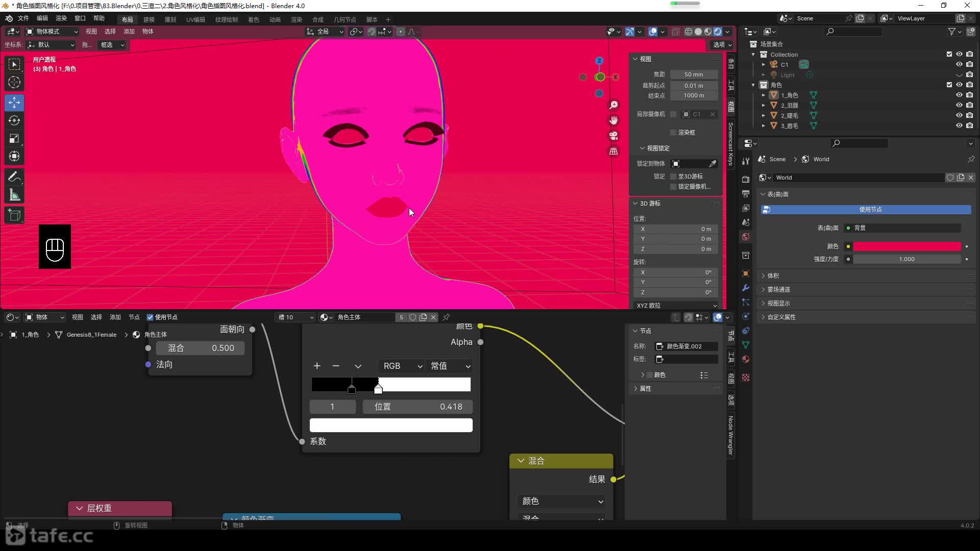
Task: Add a new workspace with plus tab
Action: 388,19
